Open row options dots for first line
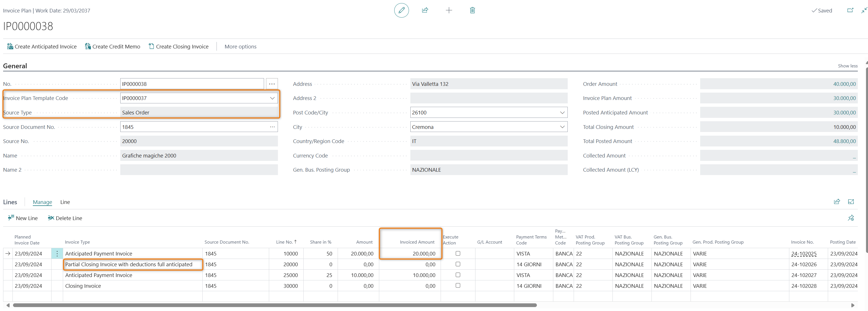This screenshot has width=868, height=311. click(57, 254)
